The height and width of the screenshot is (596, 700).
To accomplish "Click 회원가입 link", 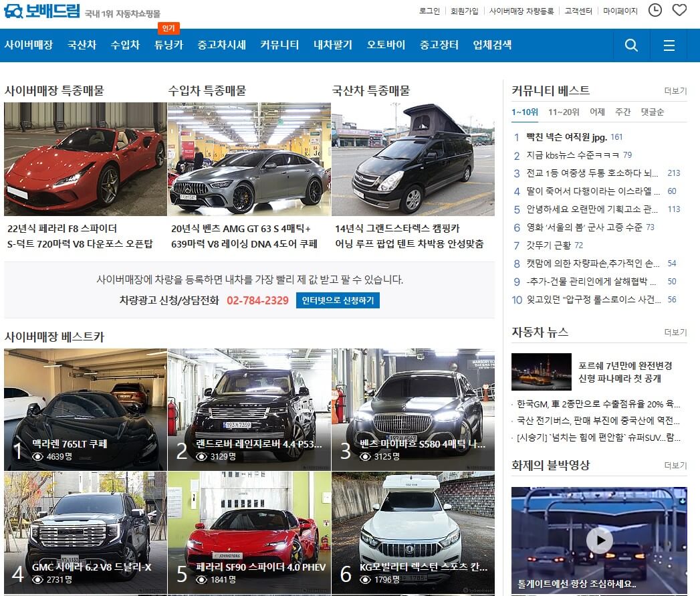I will (x=464, y=11).
